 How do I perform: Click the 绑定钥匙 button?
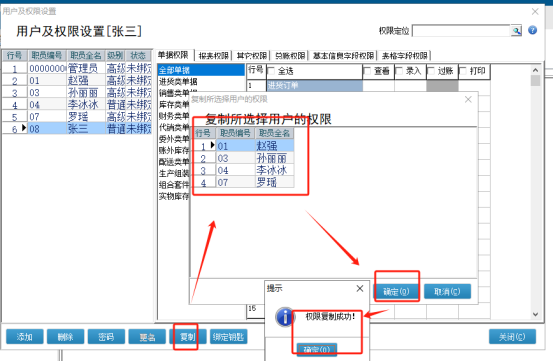point(229,337)
